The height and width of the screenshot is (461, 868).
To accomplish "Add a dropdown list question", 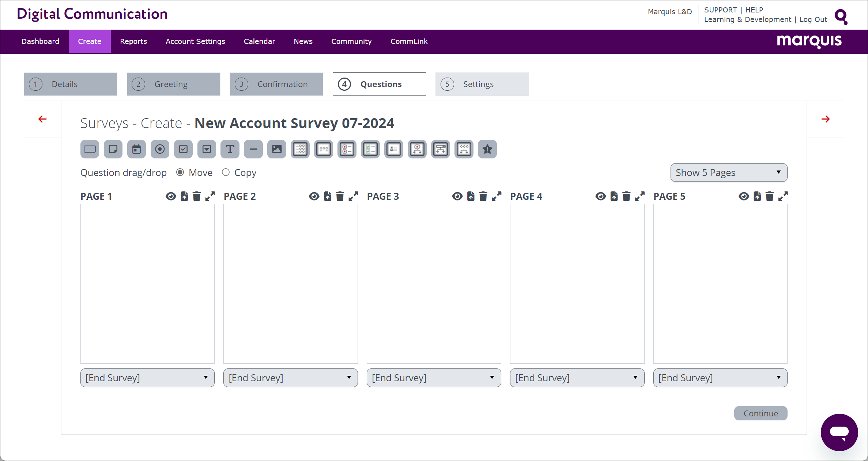I will click(x=207, y=149).
